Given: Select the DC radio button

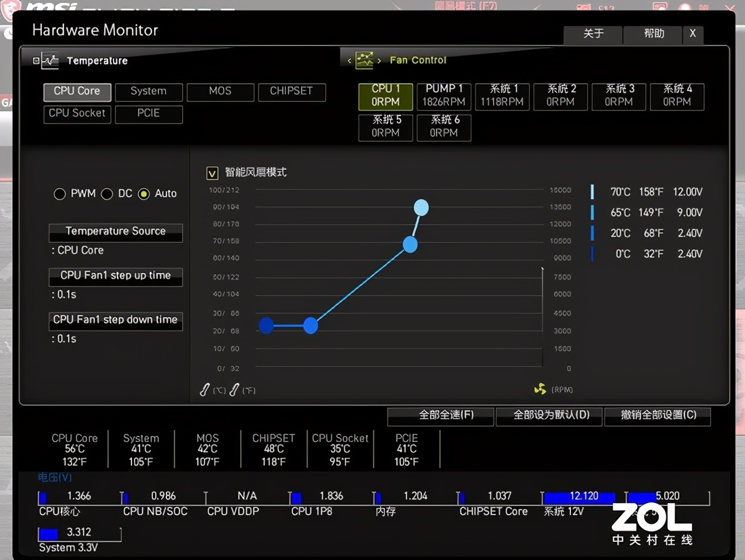Looking at the screenshot, I should coord(107,194).
